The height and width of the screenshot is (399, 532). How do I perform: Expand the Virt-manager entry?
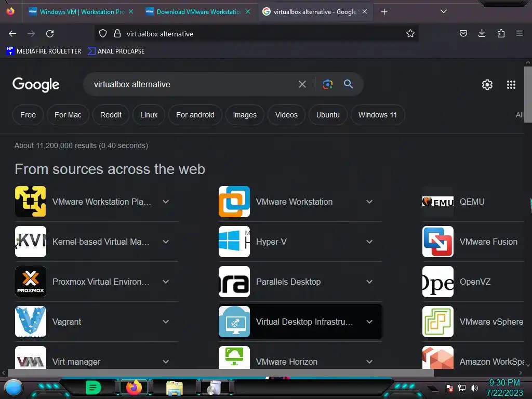[166, 362]
